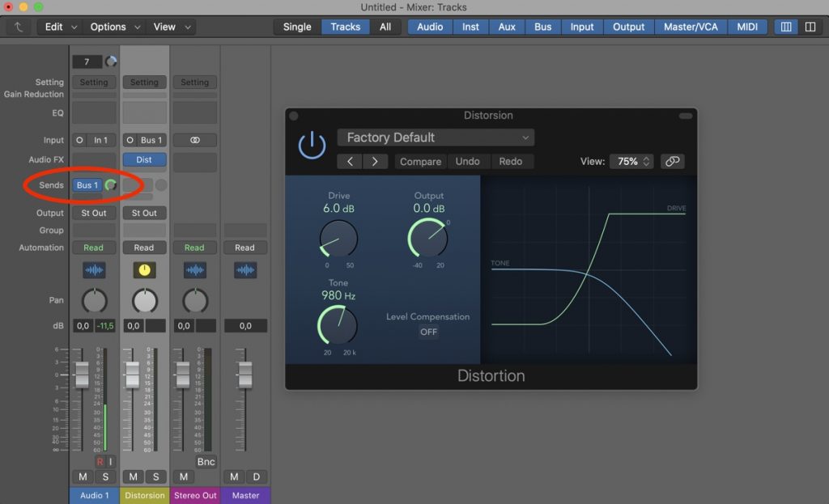Click Distorsion channel volume fader
Screen dimensions: 829x504
tap(132, 375)
